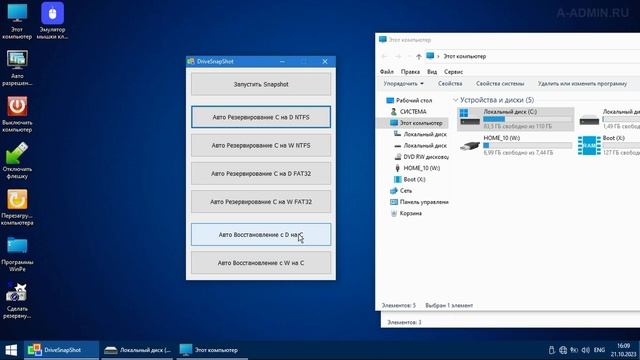Click the DriveSnapShot title bar icon
Viewport: 640px width, 360px height.
[191, 62]
